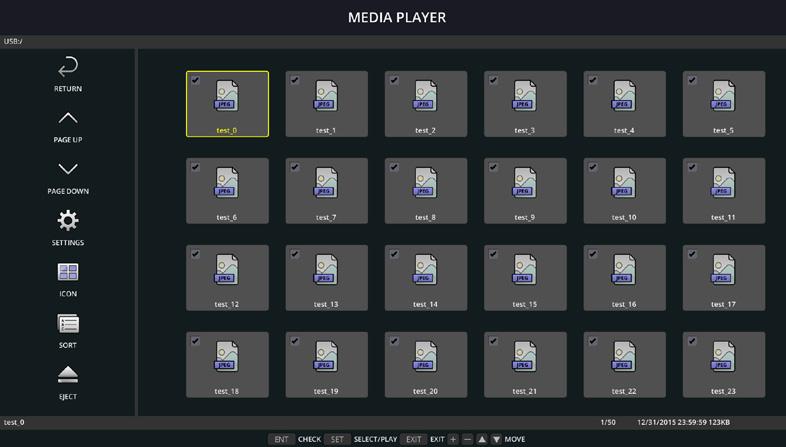The height and width of the screenshot is (447, 786).
Task: Click the test_18 file name label
Action: click(227, 391)
